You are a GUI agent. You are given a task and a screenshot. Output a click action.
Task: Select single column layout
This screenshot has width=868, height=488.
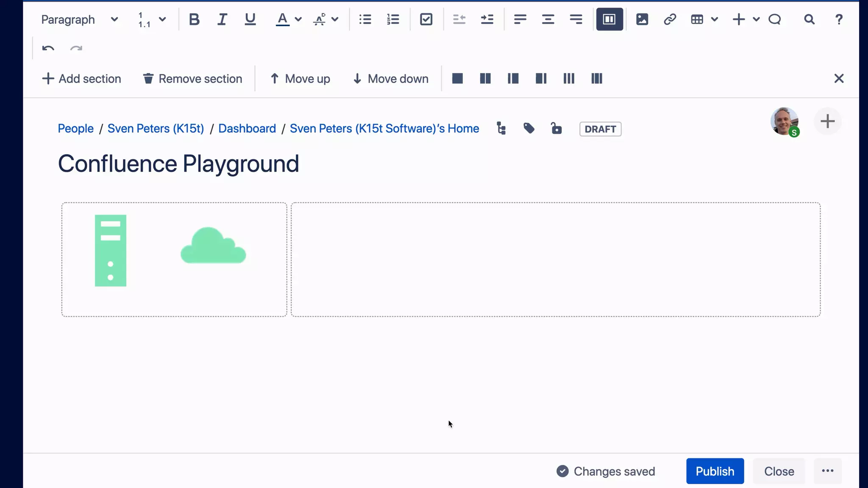click(x=457, y=78)
